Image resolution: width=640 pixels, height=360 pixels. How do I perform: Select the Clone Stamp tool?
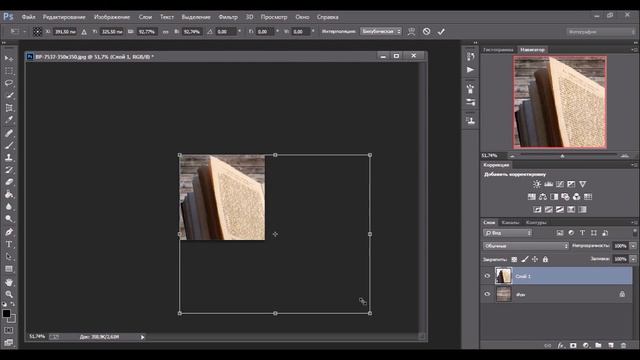click(9, 157)
